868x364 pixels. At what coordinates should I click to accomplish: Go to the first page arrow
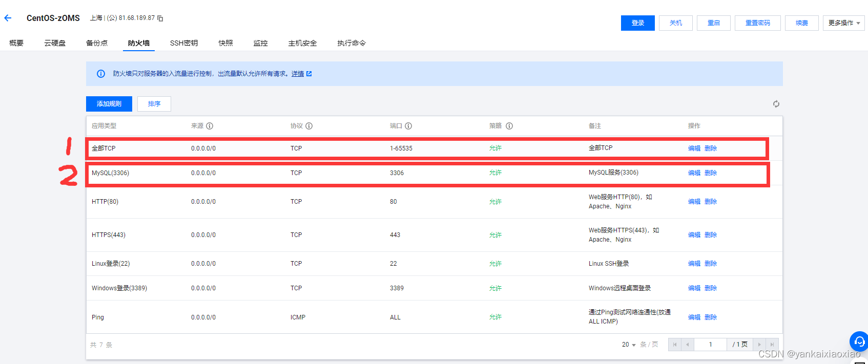pyautogui.click(x=675, y=345)
